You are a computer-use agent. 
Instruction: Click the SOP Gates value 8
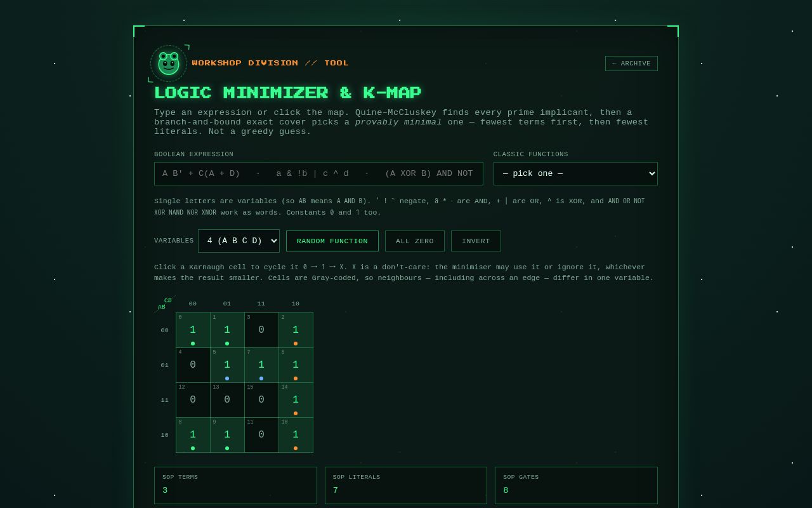pos(506,490)
